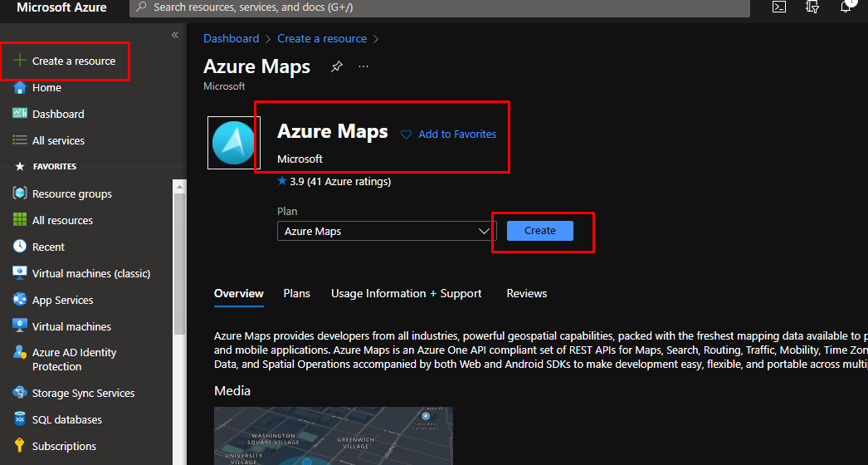
Task: Click the Microsoft Azure portal title
Action: pos(61,7)
